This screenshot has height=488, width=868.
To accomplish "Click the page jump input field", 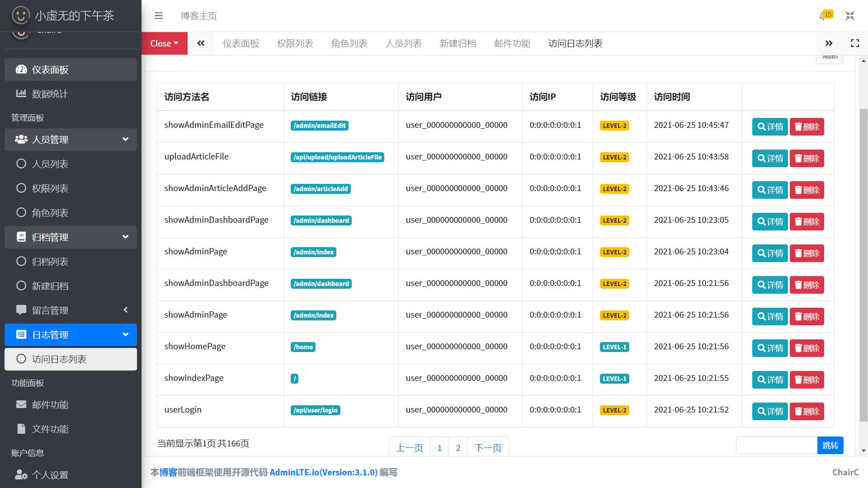I will (x=776, y=446).
